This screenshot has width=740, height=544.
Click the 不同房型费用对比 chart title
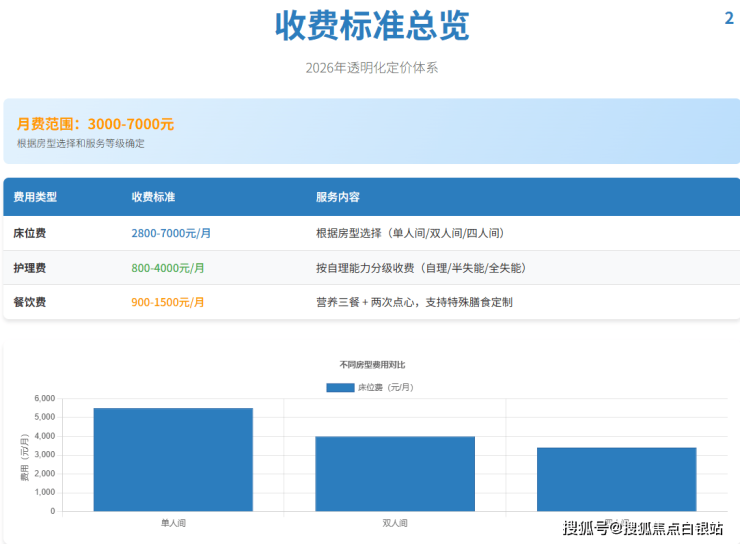pos(372,365)
